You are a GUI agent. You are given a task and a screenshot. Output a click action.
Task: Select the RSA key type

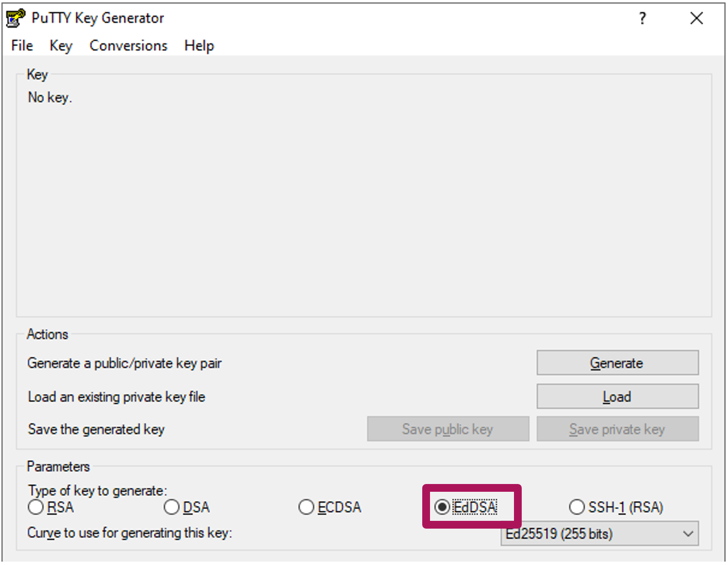click(x=36, y=507)
